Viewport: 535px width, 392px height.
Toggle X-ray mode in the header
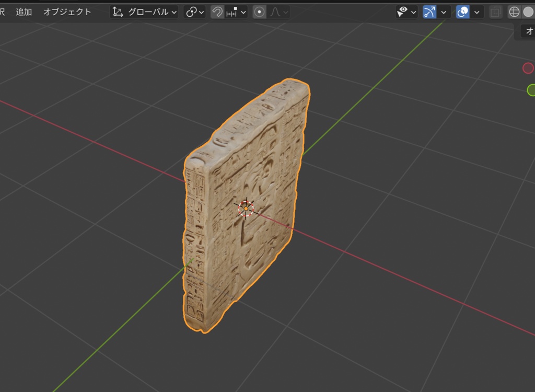click(495, 12)
